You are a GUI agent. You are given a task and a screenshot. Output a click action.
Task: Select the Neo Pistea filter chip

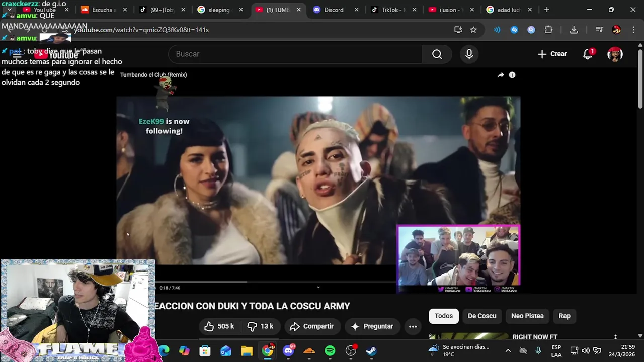pos(527,316)
